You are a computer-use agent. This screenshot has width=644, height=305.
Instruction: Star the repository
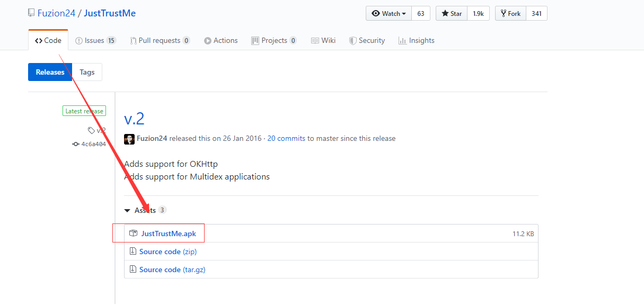(452, 14)
